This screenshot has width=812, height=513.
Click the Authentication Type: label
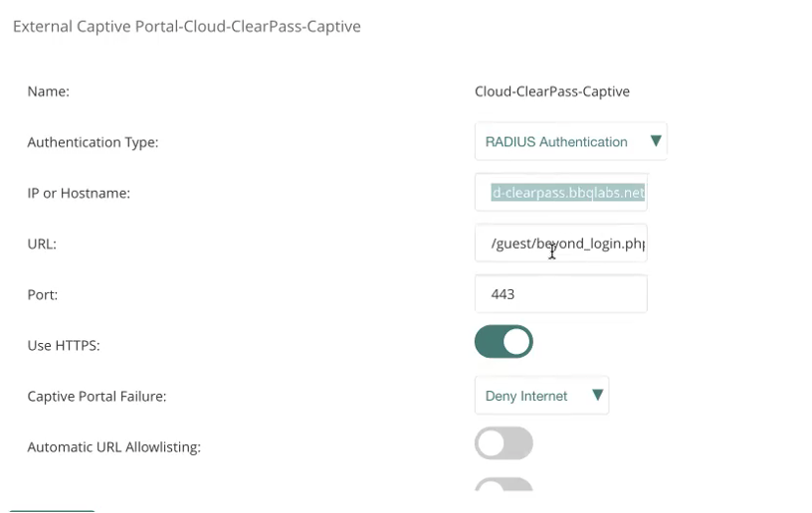tap(93, 142)
